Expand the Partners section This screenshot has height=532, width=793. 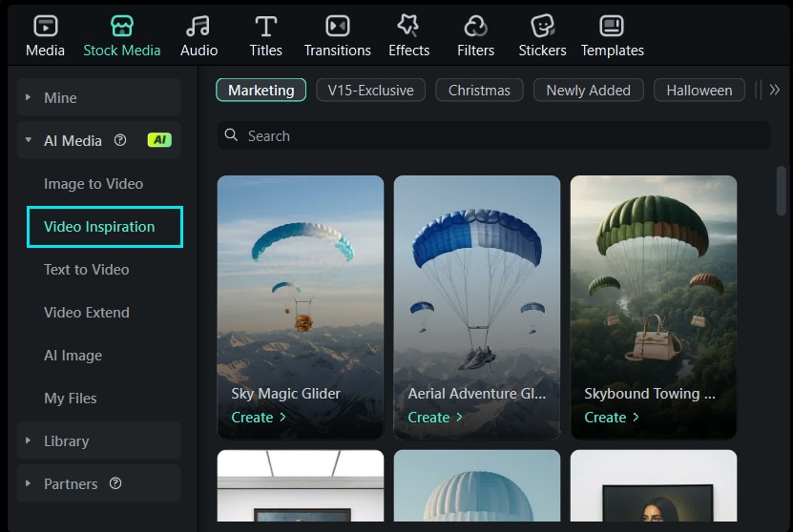(x=29, y=483)
